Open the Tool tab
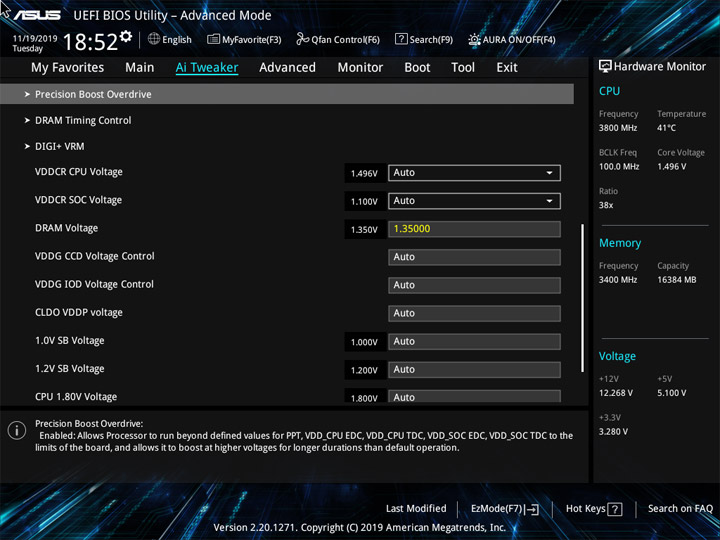Image resolution: width=720 pixels, height=540 pixels. 463,68
